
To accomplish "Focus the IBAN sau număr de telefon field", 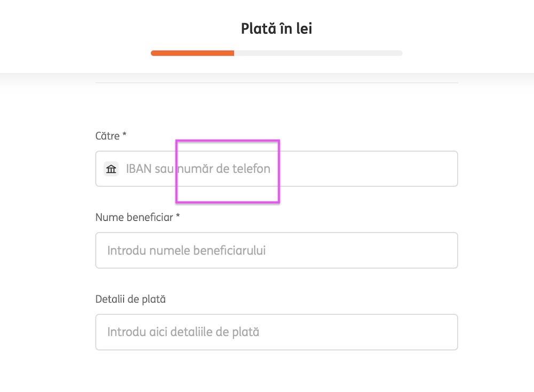I will [277, 169].
